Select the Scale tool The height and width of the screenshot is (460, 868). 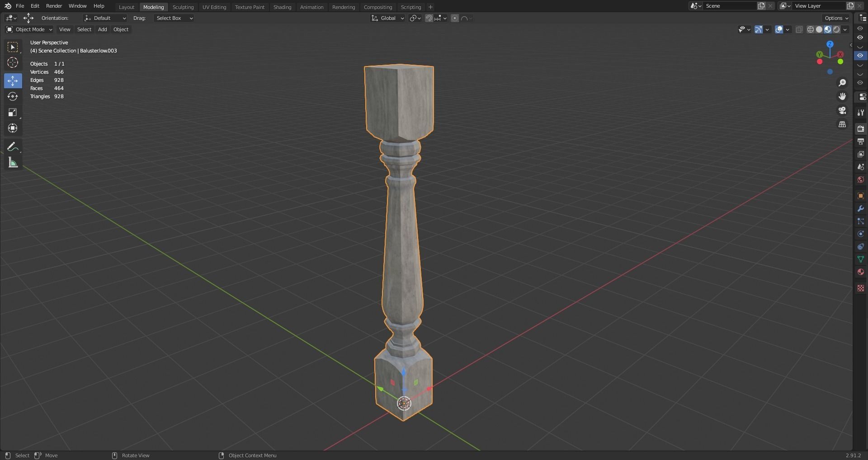[13, 112]
